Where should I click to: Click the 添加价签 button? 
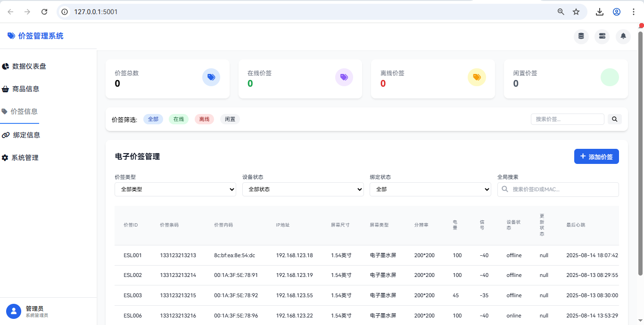(x=596, y=157)
